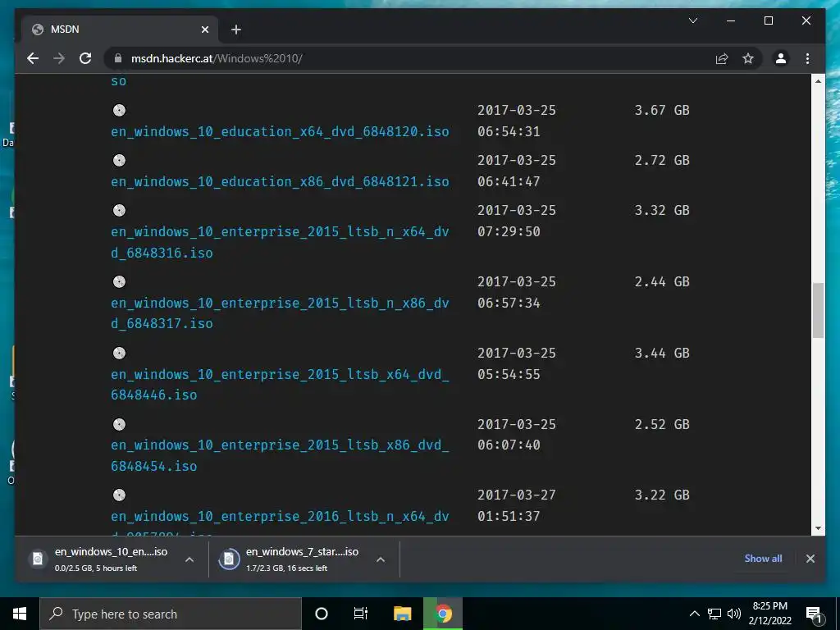
Task: Open volume control in tray
Action: [x=734, y=614]
